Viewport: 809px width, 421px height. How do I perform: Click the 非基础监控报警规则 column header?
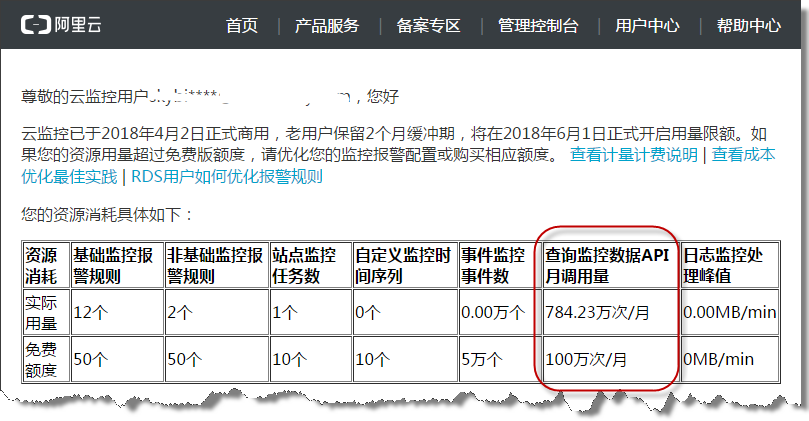tap(217, 265)
